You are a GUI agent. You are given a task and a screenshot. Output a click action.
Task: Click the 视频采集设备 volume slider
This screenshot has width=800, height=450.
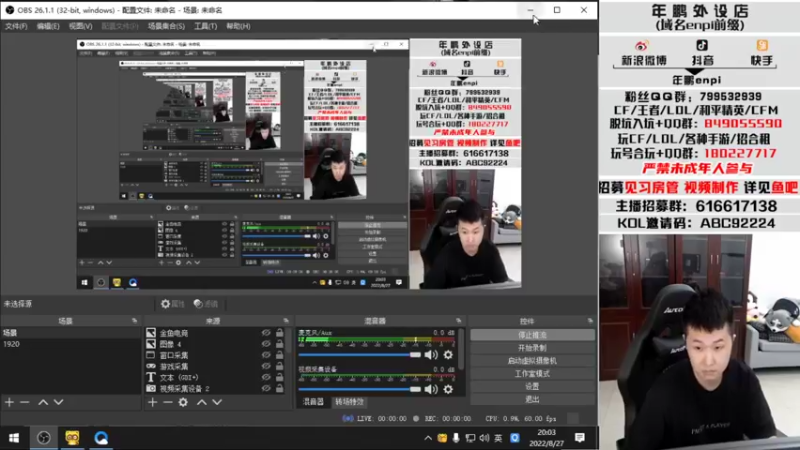[360, 389]
